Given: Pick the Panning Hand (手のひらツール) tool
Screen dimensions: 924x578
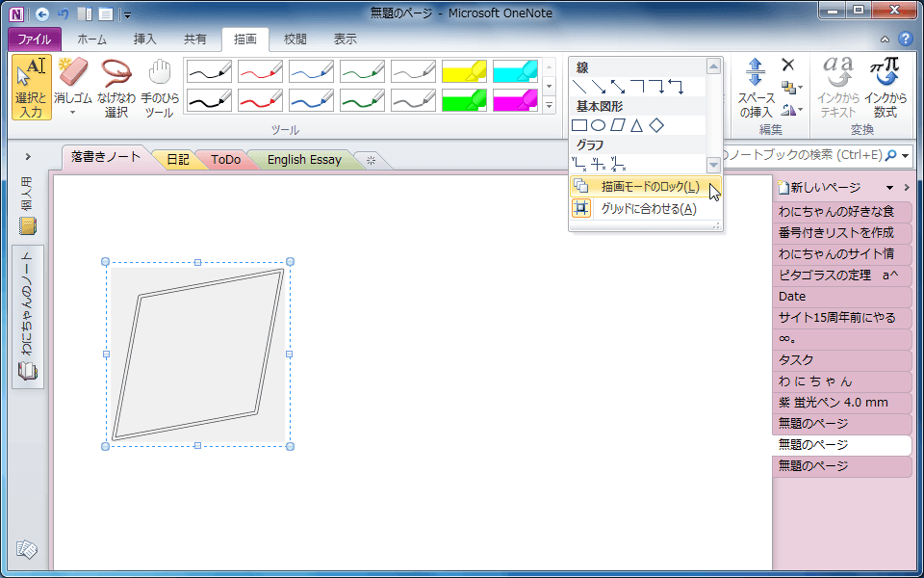Looking at the screenshot, I should (x=159, y=88).
